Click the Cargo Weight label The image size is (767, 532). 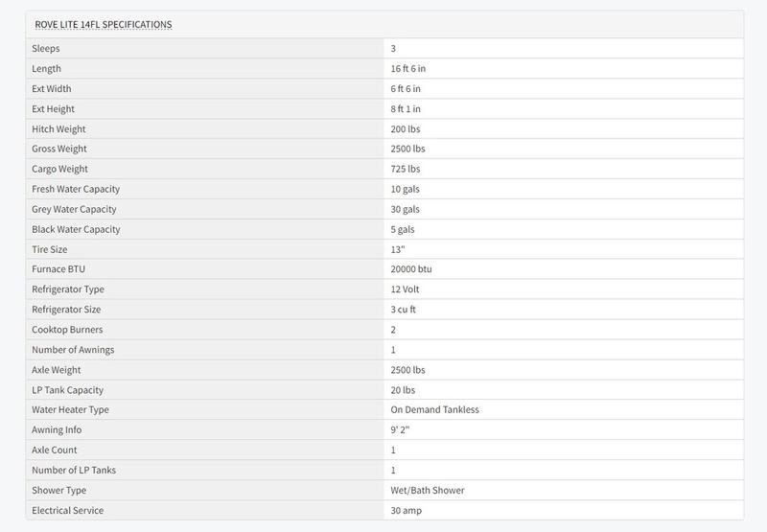[x=59, y=169]
